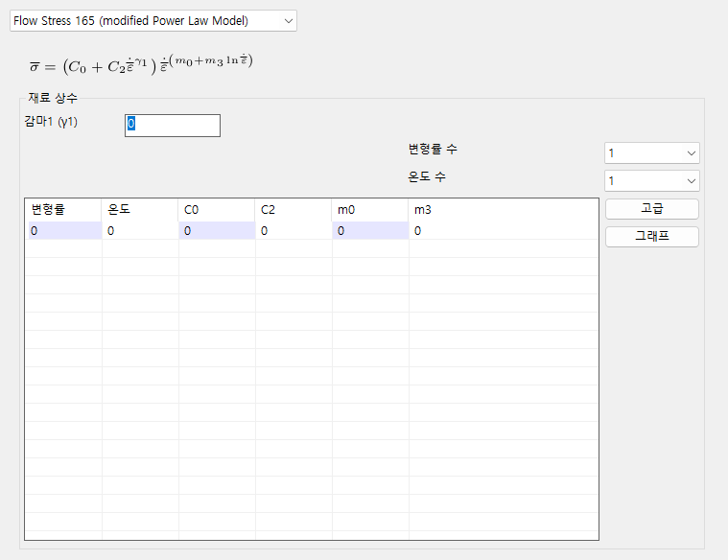Click the 감마1 (γ1) label

coord(51,122)
